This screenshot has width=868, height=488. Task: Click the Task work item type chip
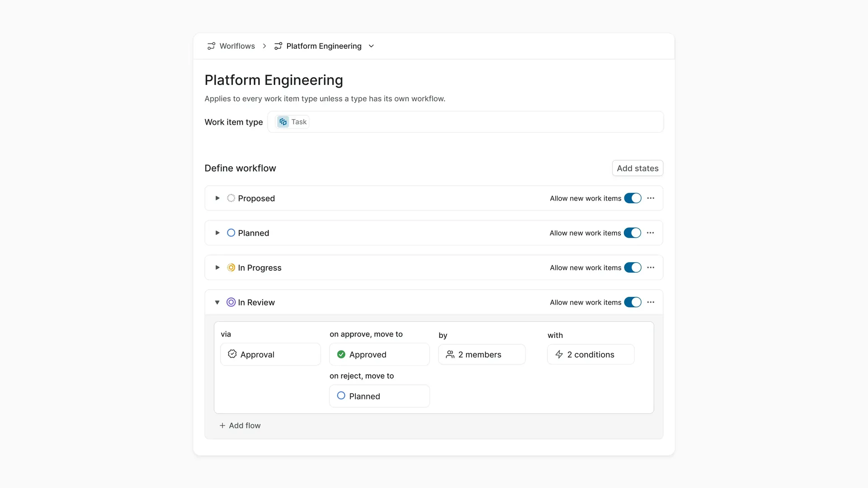292,122
